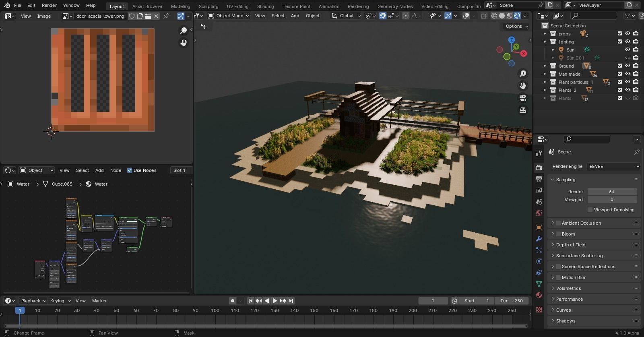Image resolution: width=644 pixels, height=337 pixels.
Task: Click the Blender logo menu icon
Action: pyautogui.click(x=7, y=5)
